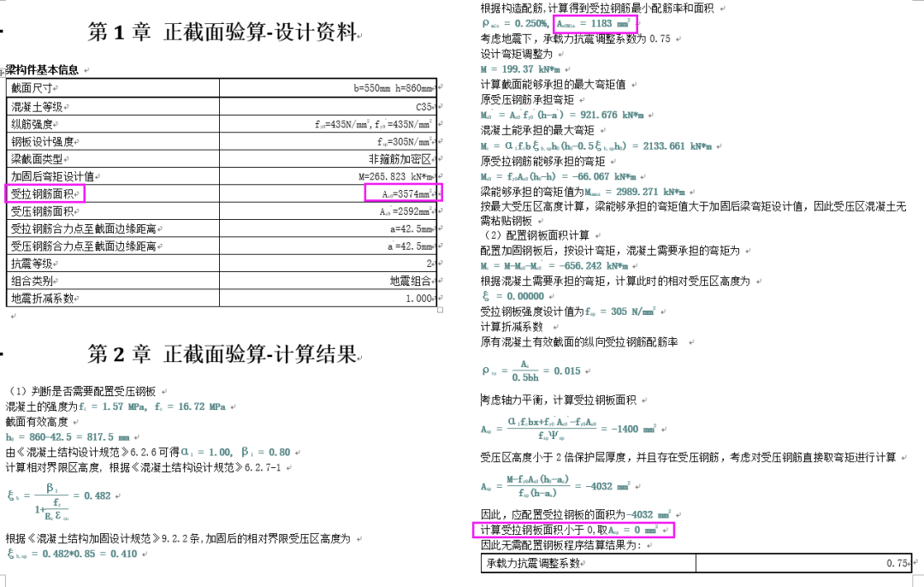The height and width of the screenshot is (587, 924).
Task: Click line citing 《混凝土结构加固设计规范》9.2.2条
Action: coord(178,539)
